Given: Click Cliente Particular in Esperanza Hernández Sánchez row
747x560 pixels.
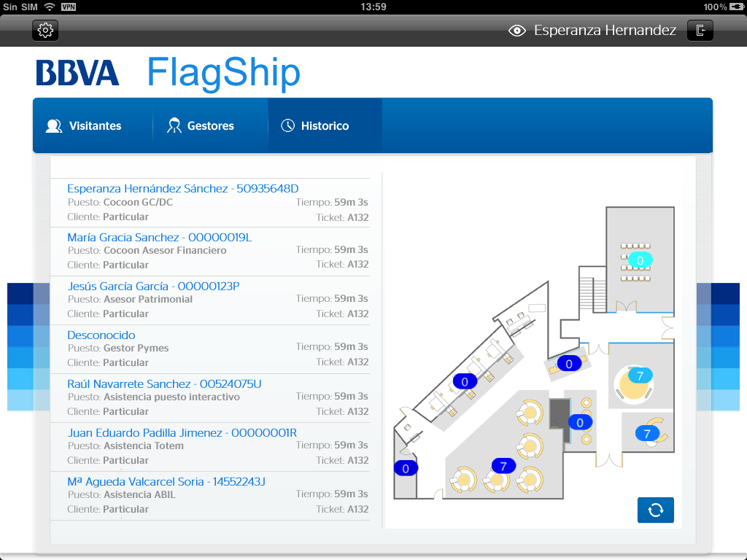Looking at the screenshot, I should pos(108,217).
